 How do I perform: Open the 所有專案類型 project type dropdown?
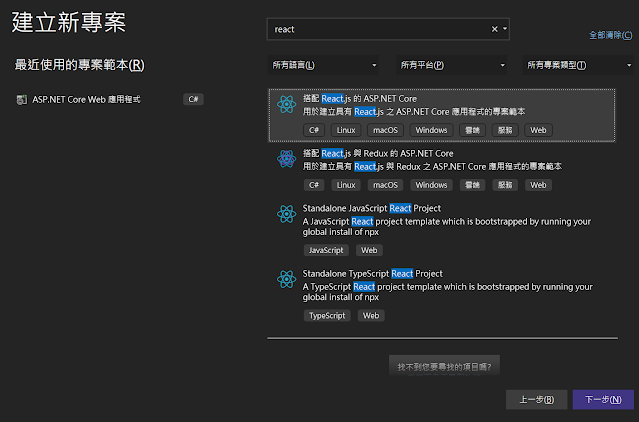[578, 65]
